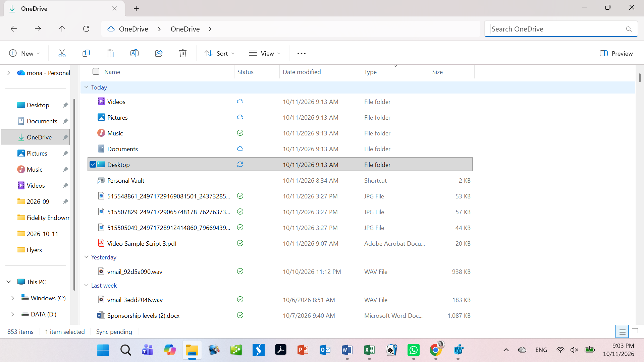
Task: Click the Copy icon in toolbar
Action: click(x=86, y=53)
